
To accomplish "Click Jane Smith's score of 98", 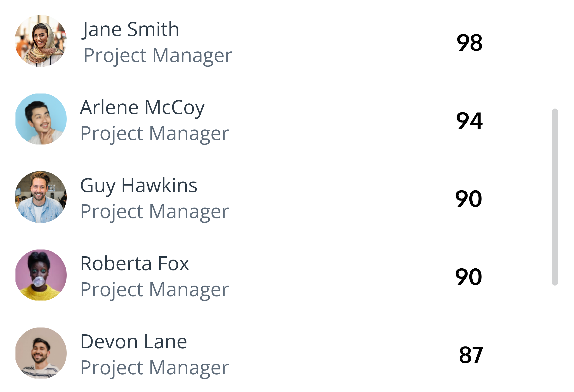I will coord(469,43).
